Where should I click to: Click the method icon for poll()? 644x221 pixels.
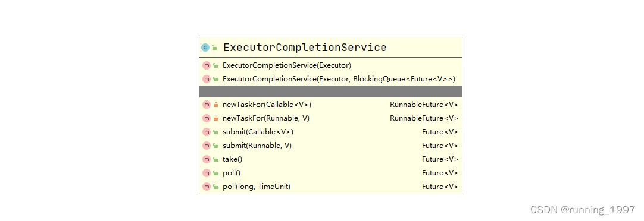click(206, 173)
